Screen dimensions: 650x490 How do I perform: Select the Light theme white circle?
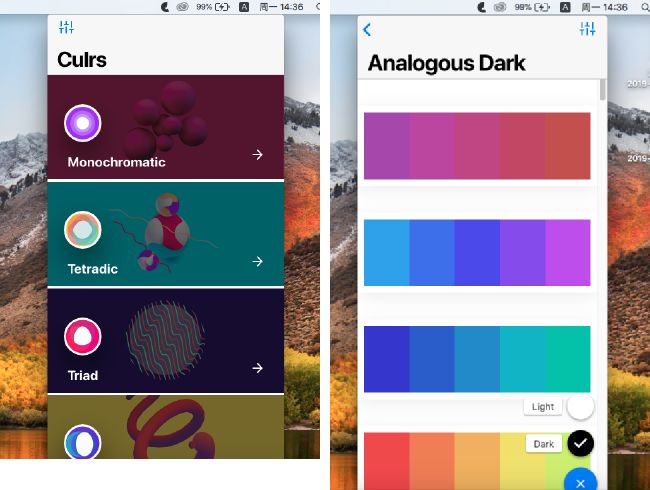tap(580, 407)
